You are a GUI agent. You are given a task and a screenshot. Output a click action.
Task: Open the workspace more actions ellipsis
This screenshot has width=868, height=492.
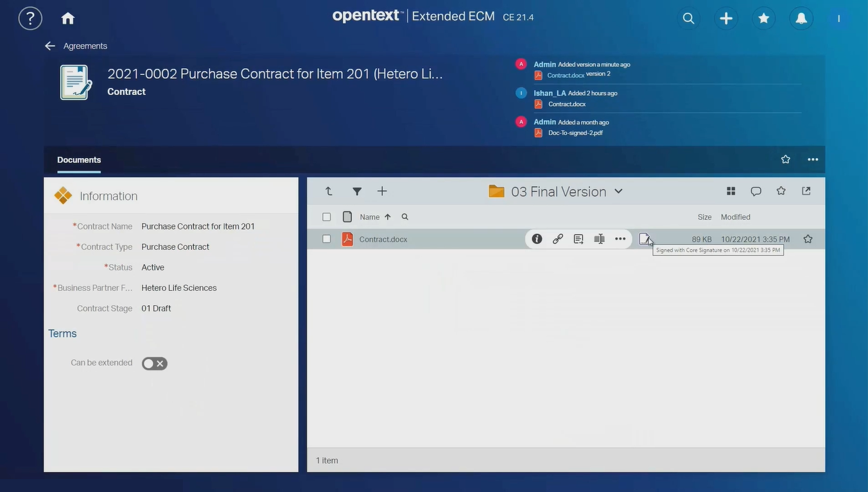pos(813,159)
